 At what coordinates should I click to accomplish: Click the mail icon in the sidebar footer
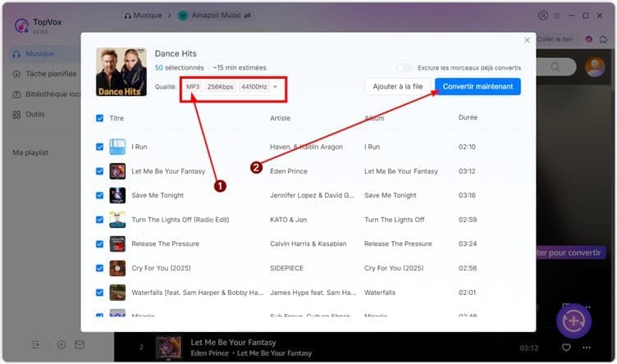[x=80, y=345]
